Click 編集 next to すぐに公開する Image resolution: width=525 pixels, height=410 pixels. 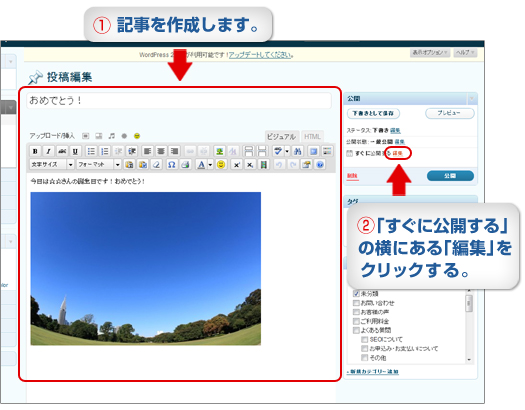coord(397,153)
